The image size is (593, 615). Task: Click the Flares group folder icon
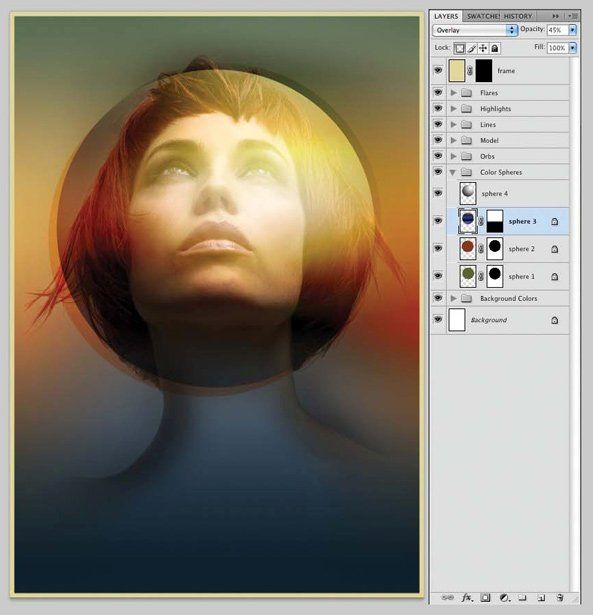(466, 93)
